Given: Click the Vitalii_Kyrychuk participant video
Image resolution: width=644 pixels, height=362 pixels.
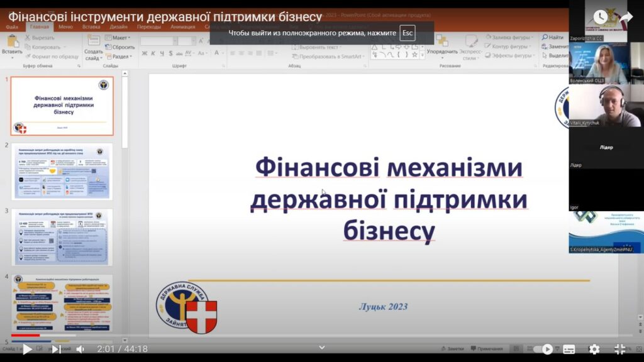Looking at the screenshot, I should [x=606, y=106].
